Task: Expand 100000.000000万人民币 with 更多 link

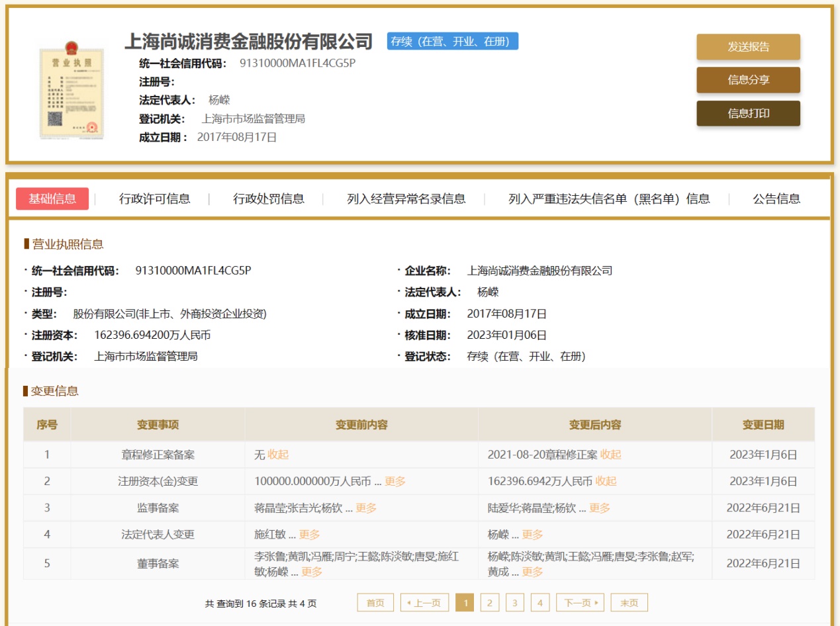Action: [x=395, y=482]
